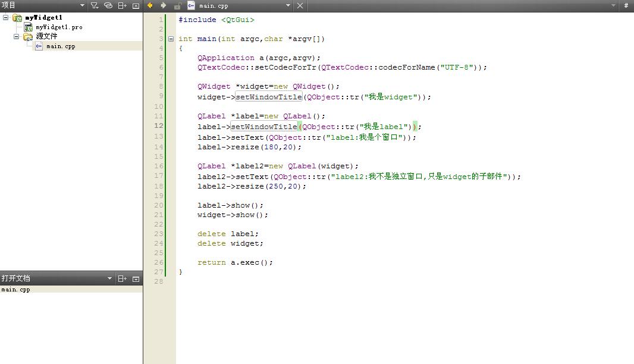This screenshot has width=634, height=364.
Task: Collapse the myWidget1 project node
Action: [x=6, y=17]
